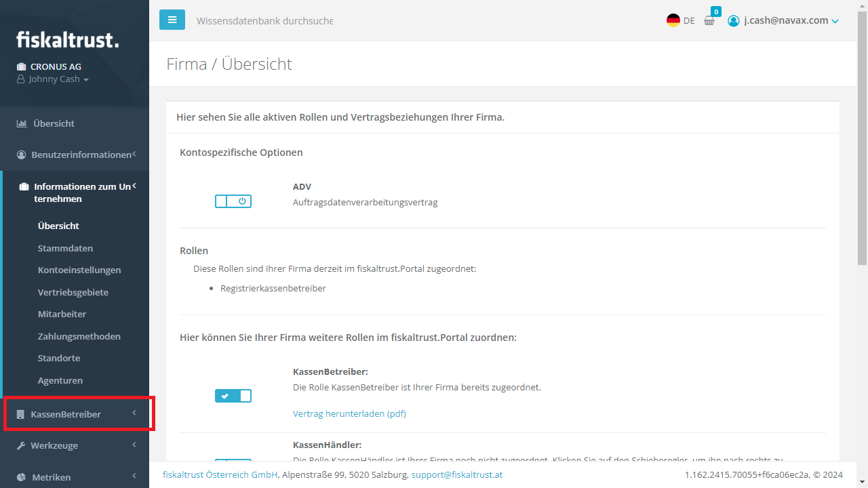Viewport: 868px width, 488px height.
Task: Click the Kontospezifische Optionen heading
Action: [241, 152]
